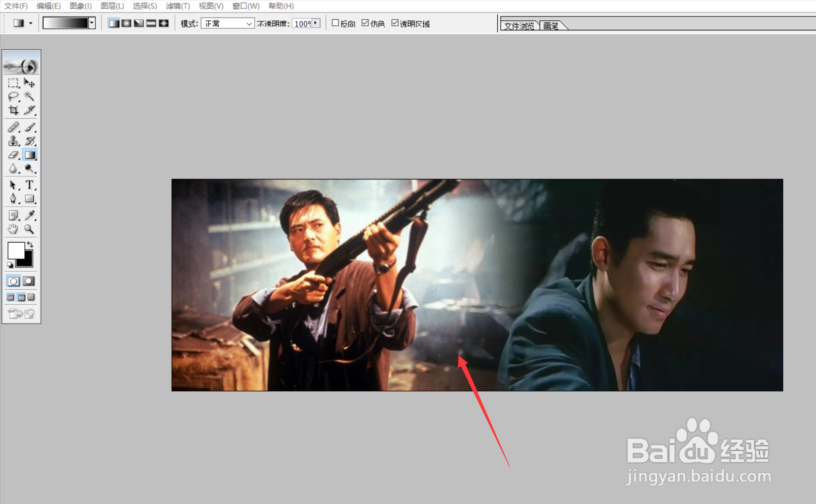Open the 选择(S) menu
This screenshot has width=816, height=504.
pos(145,6)
